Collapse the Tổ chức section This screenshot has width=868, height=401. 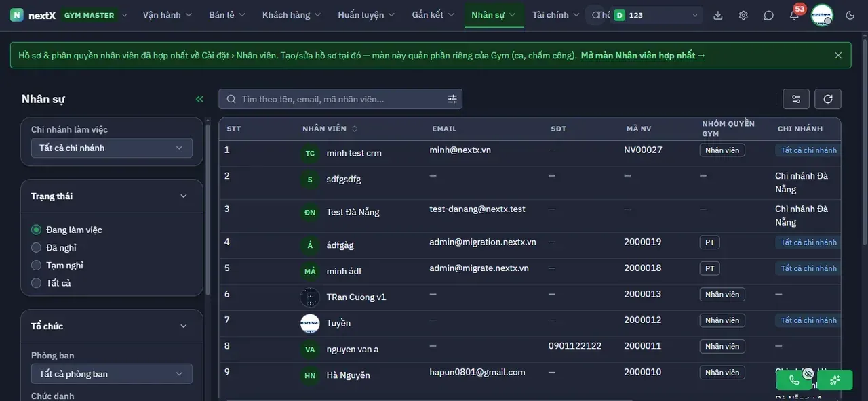point(183,326)
